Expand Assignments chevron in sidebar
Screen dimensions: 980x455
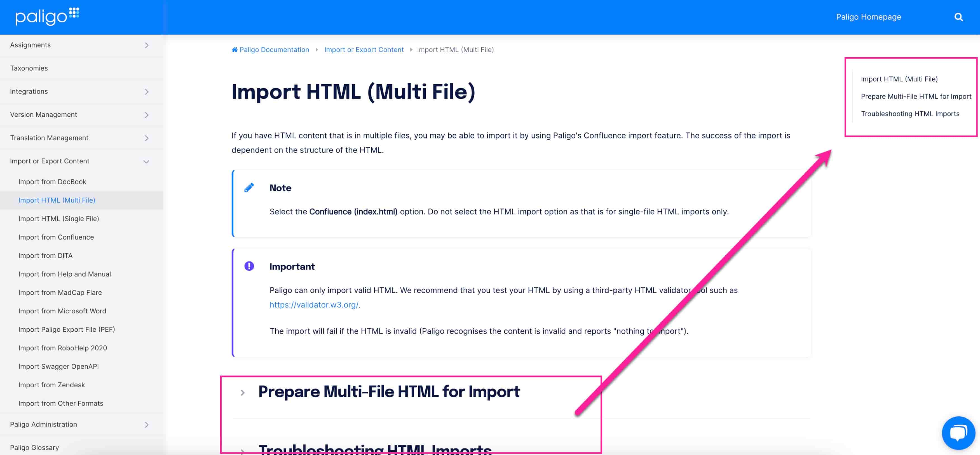tap(146, 45)
